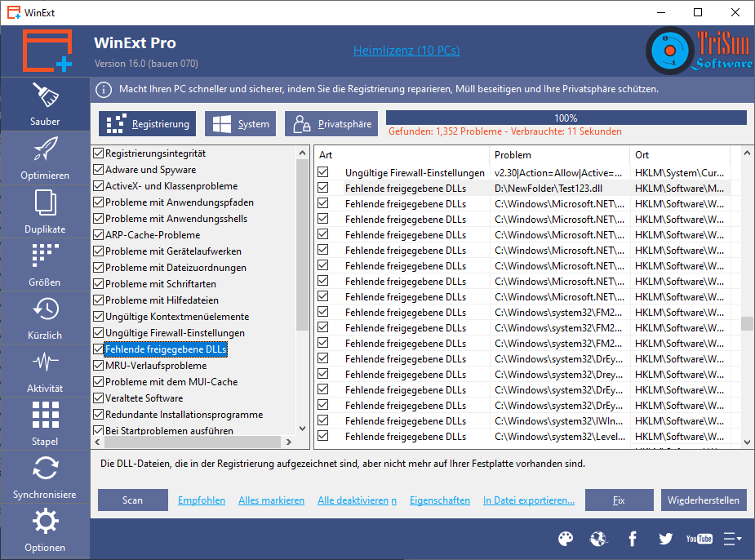Viewport: 755px width, 560px height.
Task: Click the Empfohlen link
Action: pyautogui.click(x=202, y=500)
